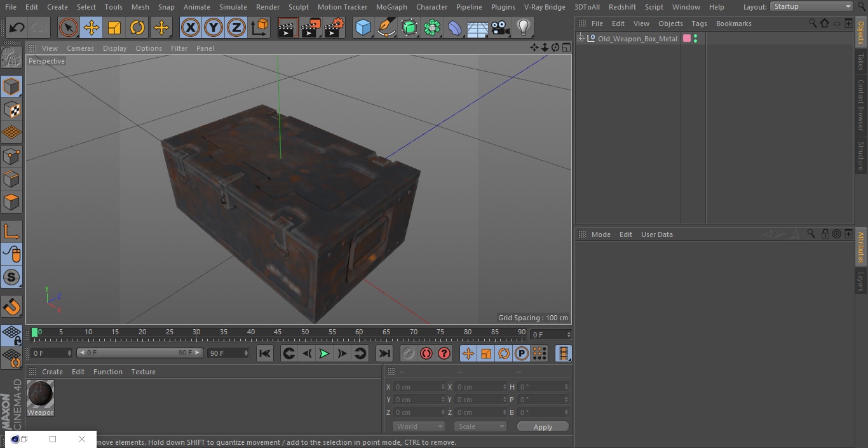Click the Undo arrow icon
The width and height of the screenshot is (868, 448).
(x=17, y=27)
